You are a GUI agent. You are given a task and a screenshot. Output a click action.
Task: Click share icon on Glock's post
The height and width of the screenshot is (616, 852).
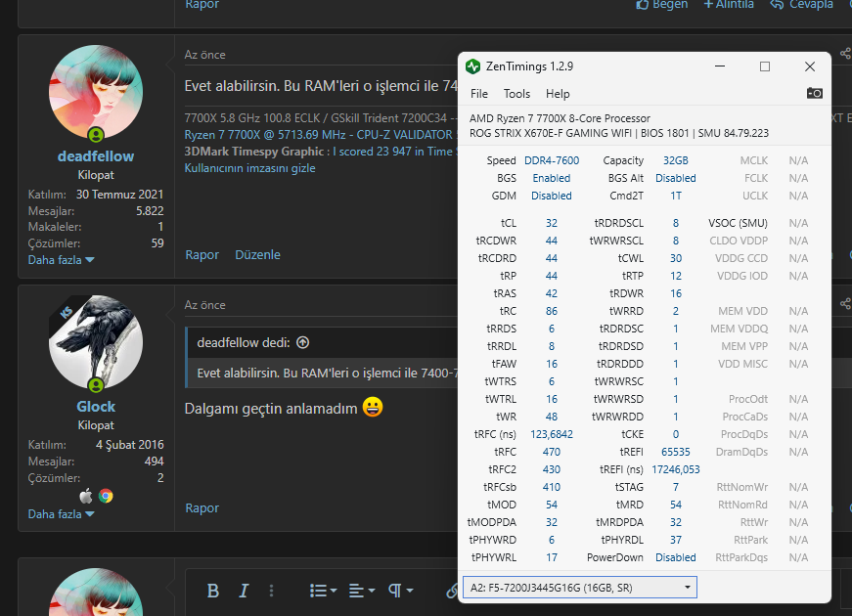pyautogui.click(x=845, y=304)
